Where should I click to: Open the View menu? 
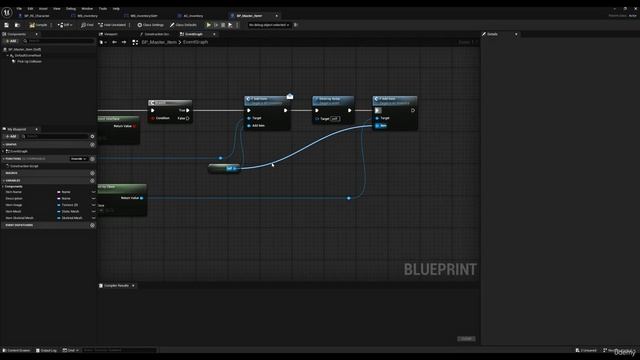(57, 9)
